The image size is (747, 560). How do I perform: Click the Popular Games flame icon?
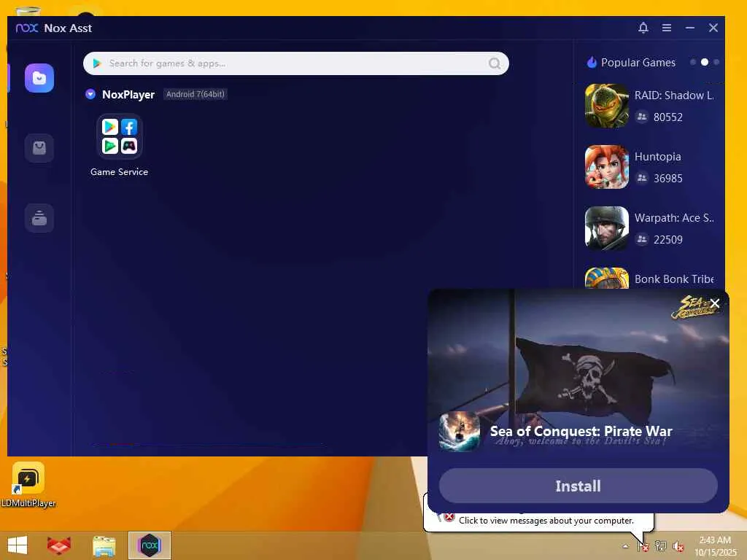click(592, 63)
